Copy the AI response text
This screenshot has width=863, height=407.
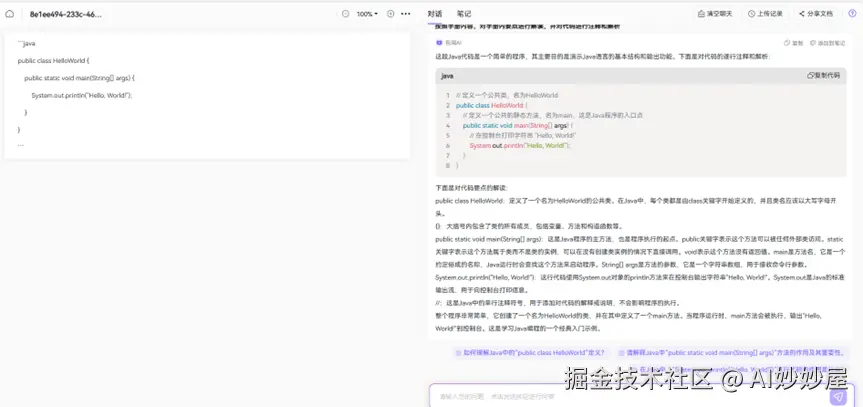[794, 43]
